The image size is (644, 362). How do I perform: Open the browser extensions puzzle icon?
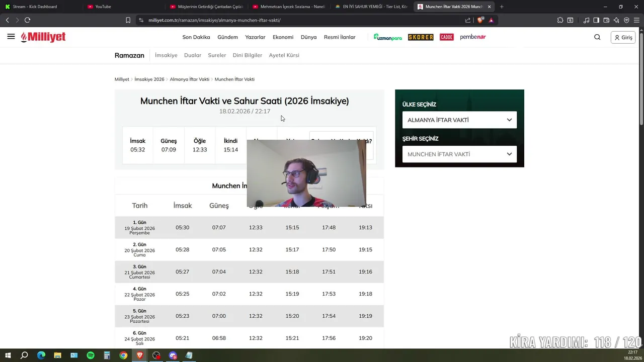pyautogui.click(x=560, y=20)
